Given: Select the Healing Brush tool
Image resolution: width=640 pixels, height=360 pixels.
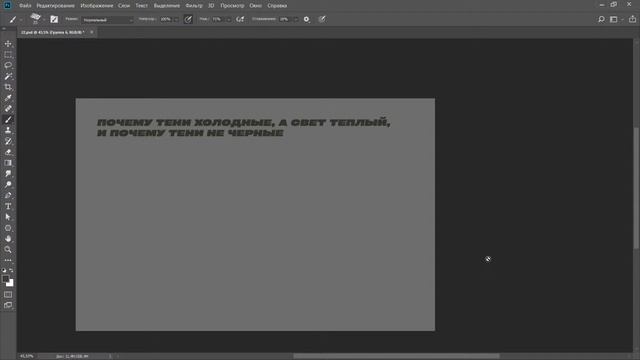Looking at the screenshot, I should pyautogui.click(x=8, y=109).
